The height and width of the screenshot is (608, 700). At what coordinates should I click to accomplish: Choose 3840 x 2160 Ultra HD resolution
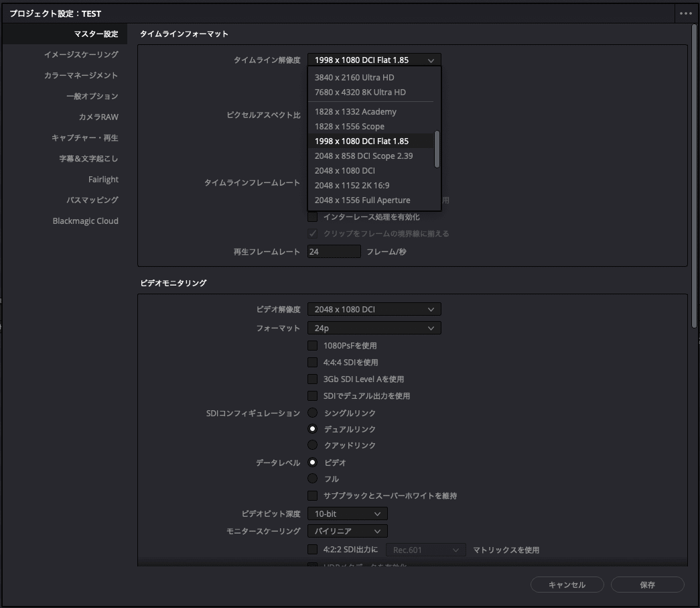point(370,77)
